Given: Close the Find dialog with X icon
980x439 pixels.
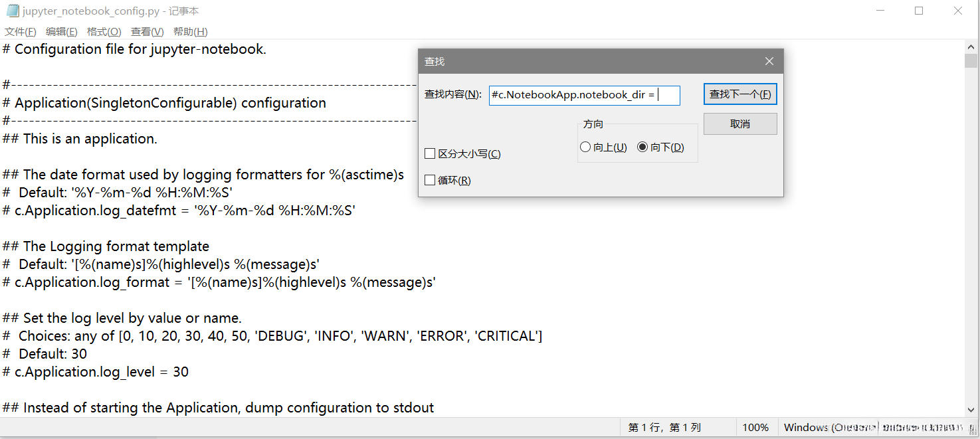Looking at the screenshot, I should pos(769,61).
